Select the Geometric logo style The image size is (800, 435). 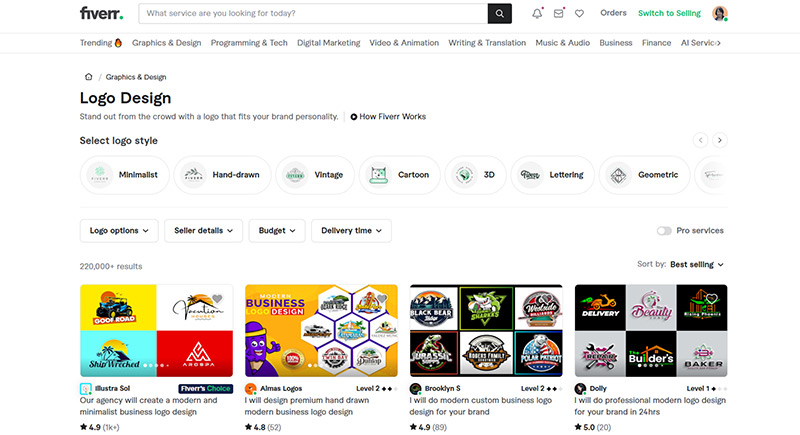(644, 175)
